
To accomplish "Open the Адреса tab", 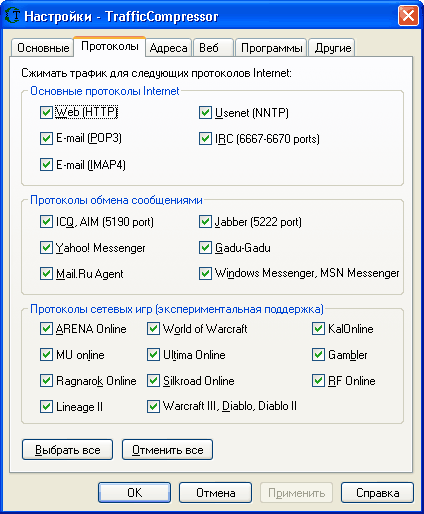I will point(168,48).
